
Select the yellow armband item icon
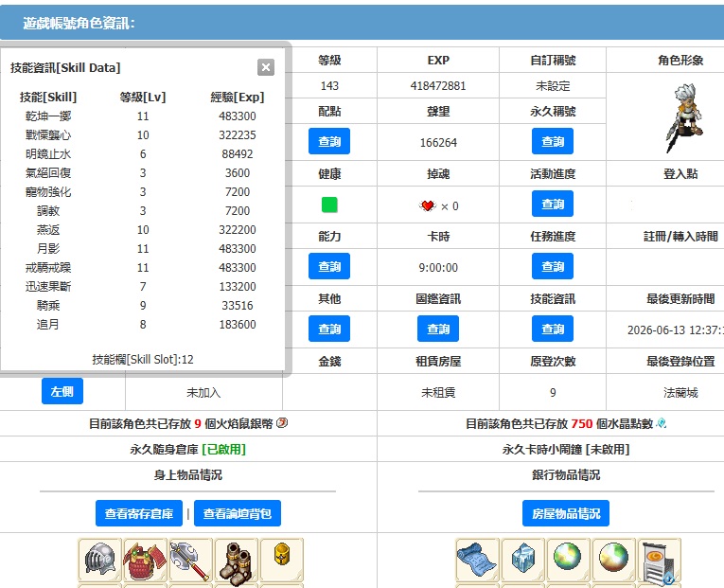(282, 554)
